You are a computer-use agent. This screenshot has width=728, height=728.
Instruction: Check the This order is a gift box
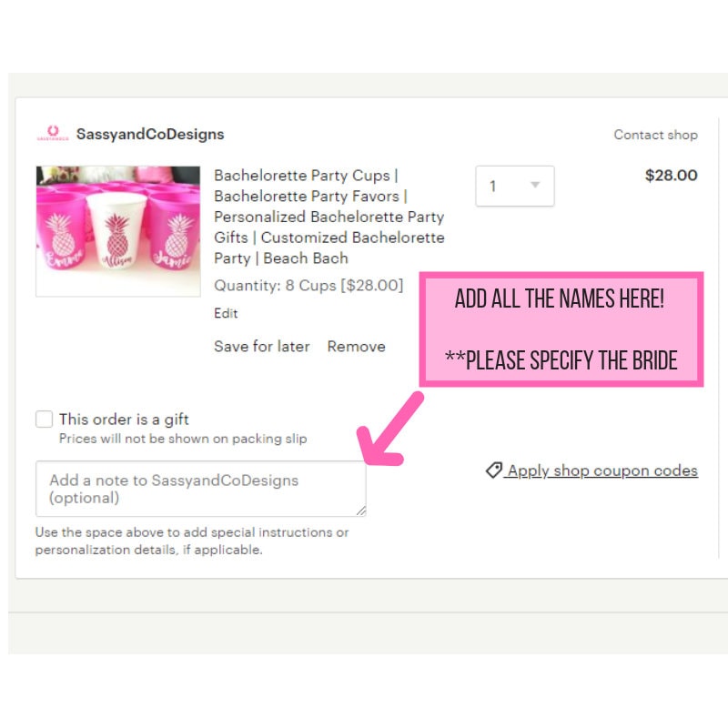pyautogui.click(x=44, y=419)
